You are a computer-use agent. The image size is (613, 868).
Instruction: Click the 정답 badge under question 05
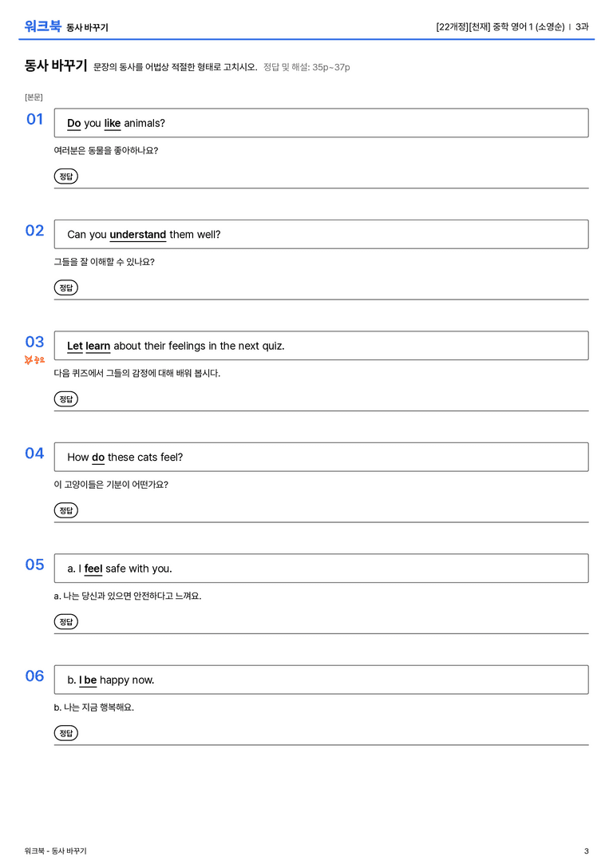tap(65, 621)
